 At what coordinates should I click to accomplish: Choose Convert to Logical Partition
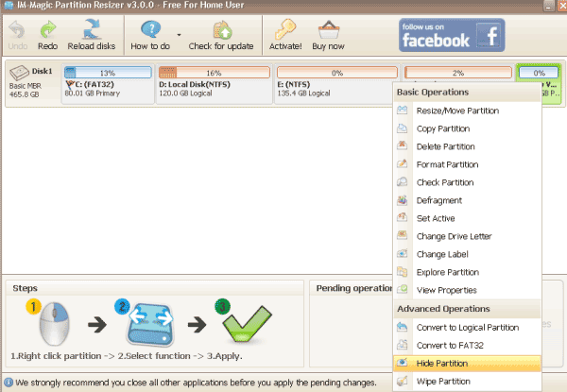tap(467, 328)
